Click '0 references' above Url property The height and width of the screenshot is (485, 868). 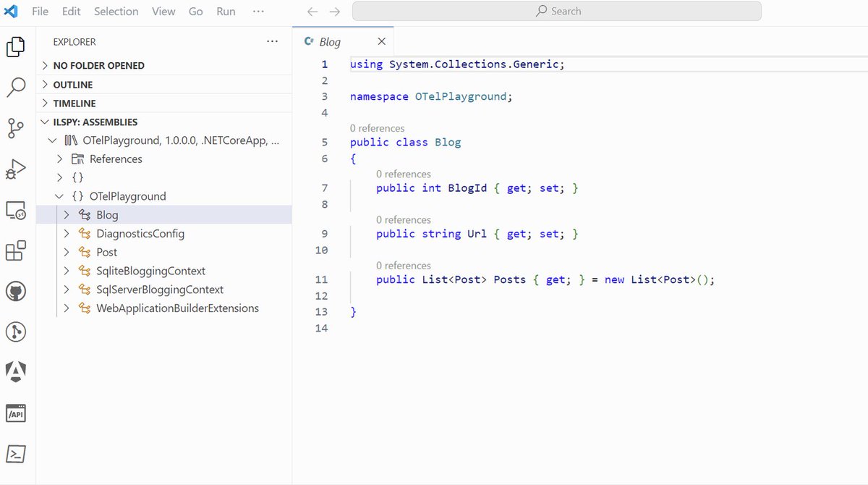[404, 219]
